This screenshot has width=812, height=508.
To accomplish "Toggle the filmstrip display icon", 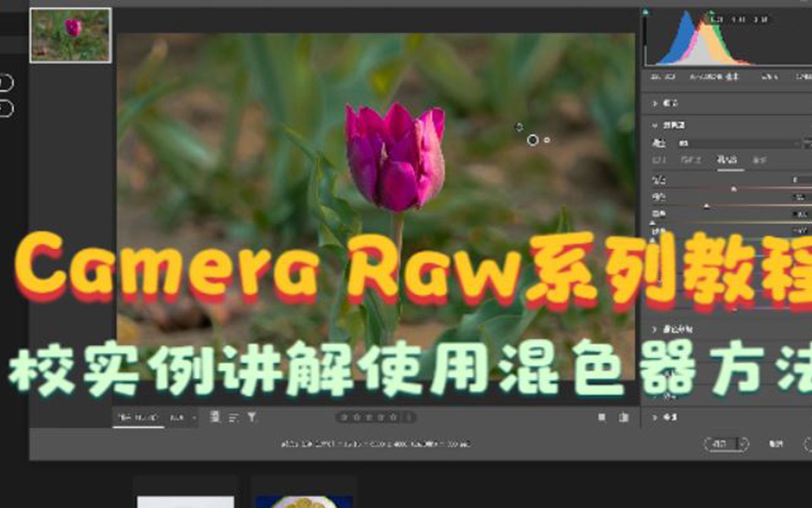I will pyautogui.click(x=215, y=417).
